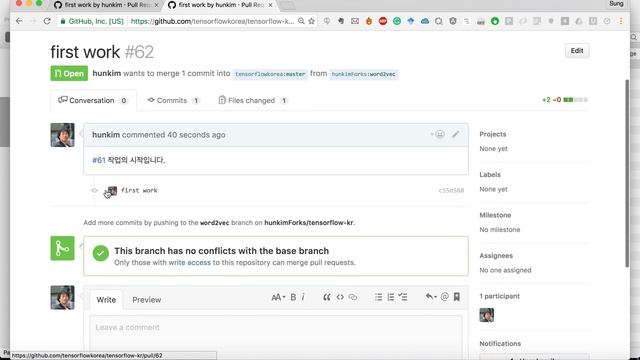Go back with the browser back arrow
Screen dimensions: 640x360
(19, 21)
